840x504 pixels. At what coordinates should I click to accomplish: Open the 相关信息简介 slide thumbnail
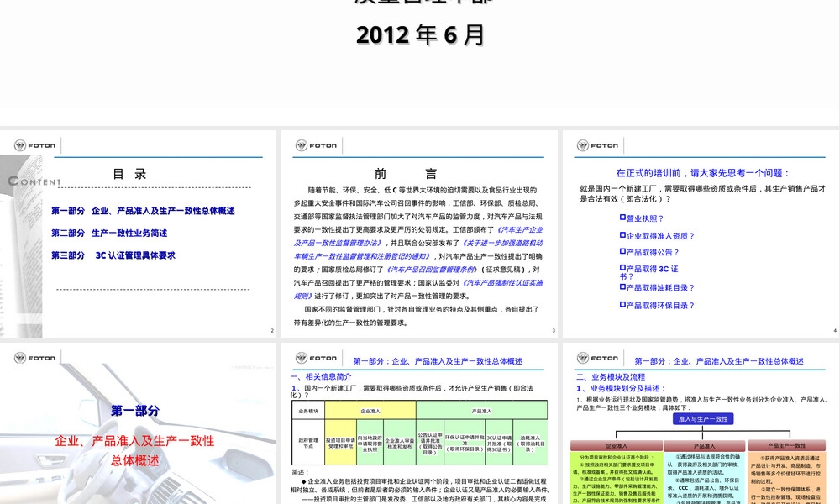pos(419,423)
